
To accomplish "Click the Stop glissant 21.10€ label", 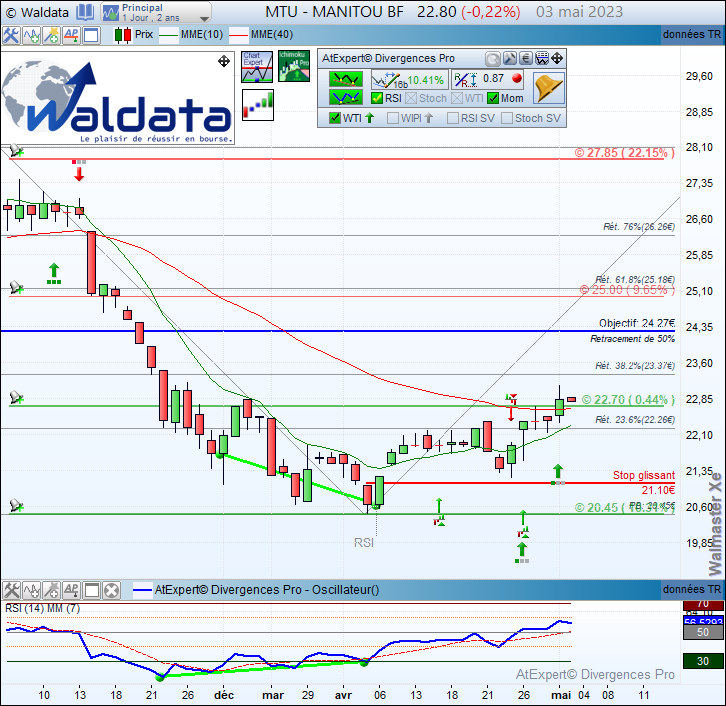I will click(644, 482).
